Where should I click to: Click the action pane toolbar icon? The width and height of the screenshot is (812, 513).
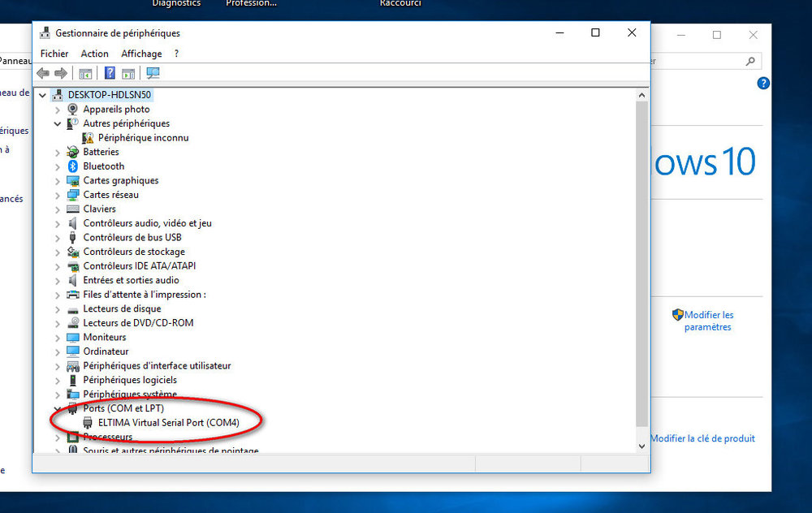128,74
